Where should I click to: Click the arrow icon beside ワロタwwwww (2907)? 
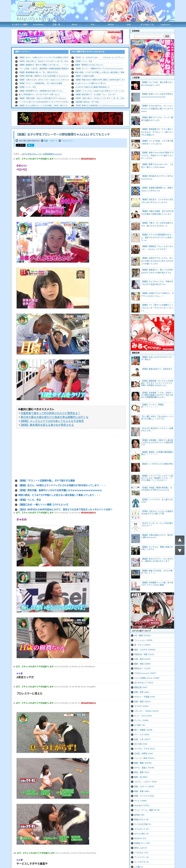(x=132, y=673)
